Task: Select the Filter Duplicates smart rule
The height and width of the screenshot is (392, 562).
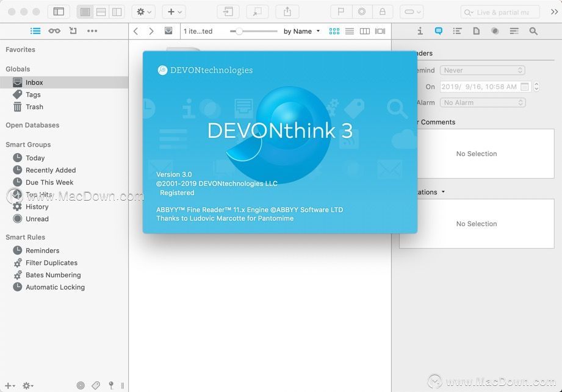Action: [64, 263]
